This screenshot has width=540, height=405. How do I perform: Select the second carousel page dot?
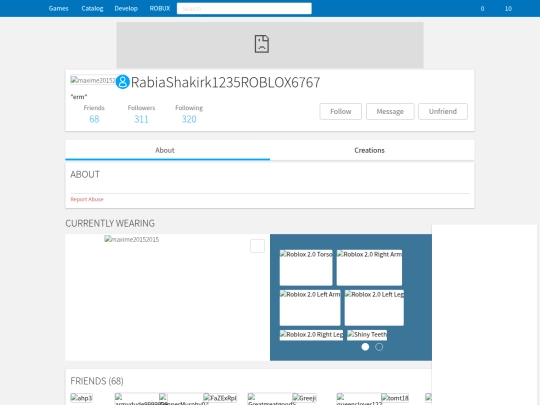click(x=379, y=347)
